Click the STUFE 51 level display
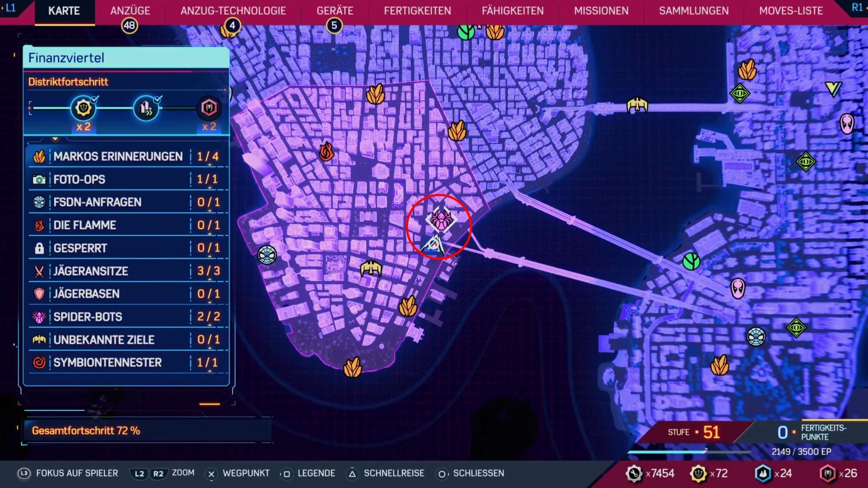 tap(694, 432)
